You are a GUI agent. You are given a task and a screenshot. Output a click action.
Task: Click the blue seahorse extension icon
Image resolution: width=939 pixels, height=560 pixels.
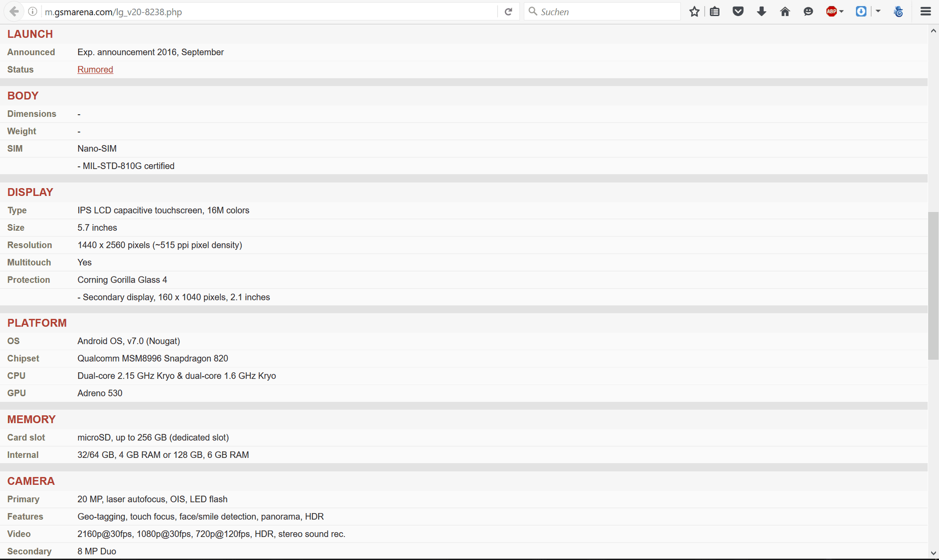[x=898, y=11]
